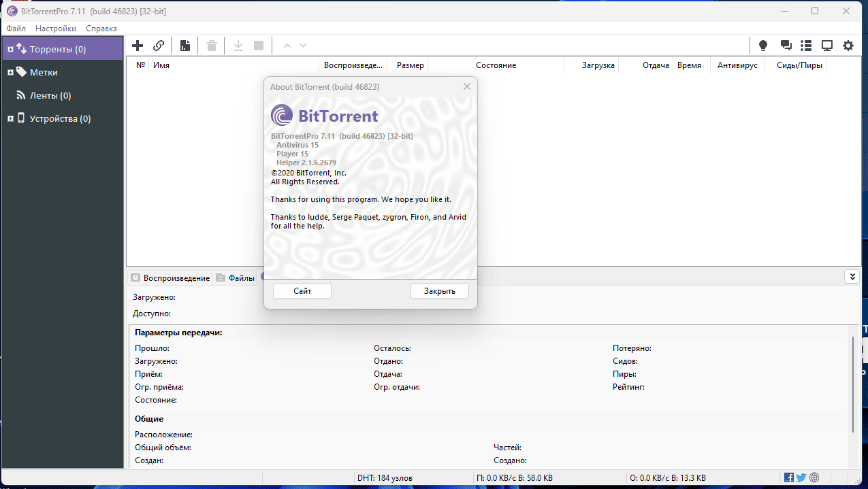Sort by the Сиды/Пиры column header
This screenshot has height=489, width=868.
point(796,65)
